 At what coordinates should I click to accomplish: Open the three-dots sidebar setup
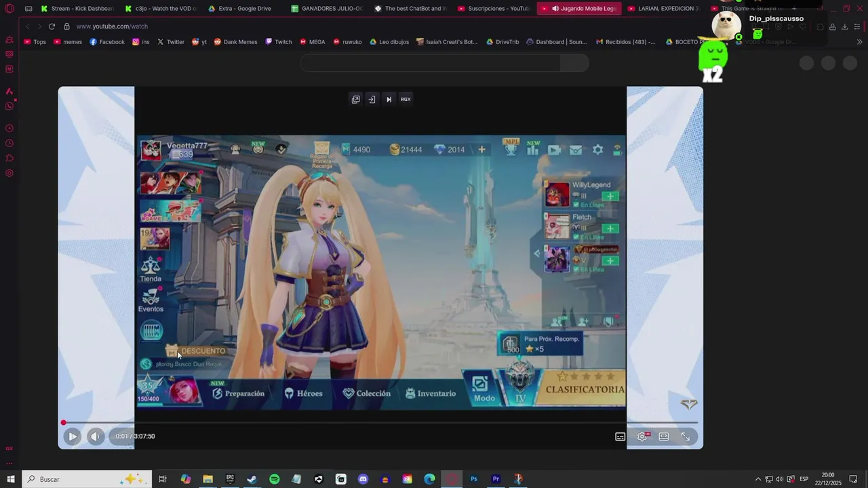9,464
